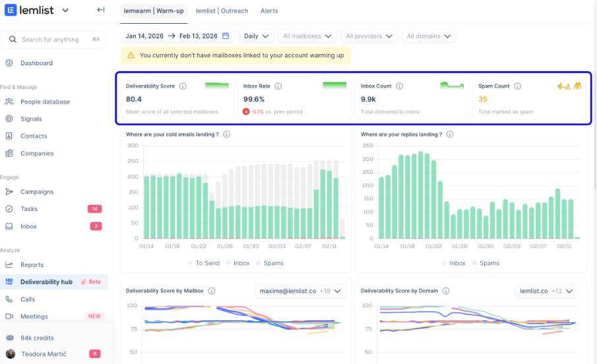Click info icon beside Deliverability Score by Mailbox
Image resolution: width=597 pixels, height=364 pixels.
tap(212, 291)
